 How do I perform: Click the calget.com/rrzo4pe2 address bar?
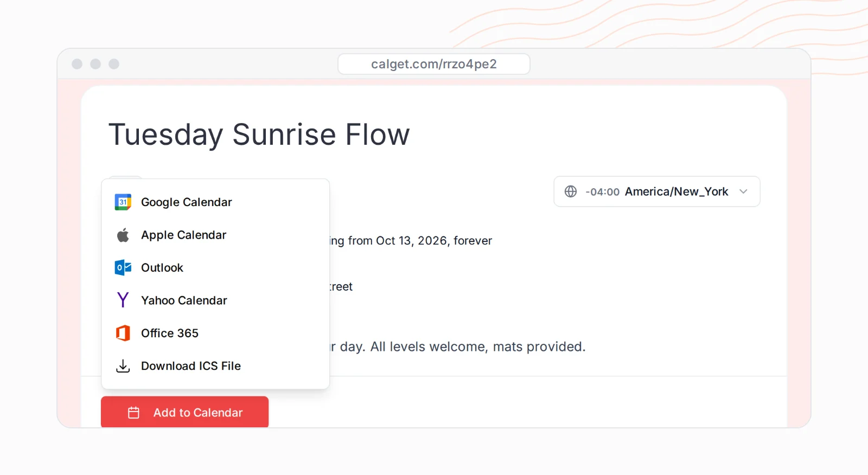tap(434, 64)
